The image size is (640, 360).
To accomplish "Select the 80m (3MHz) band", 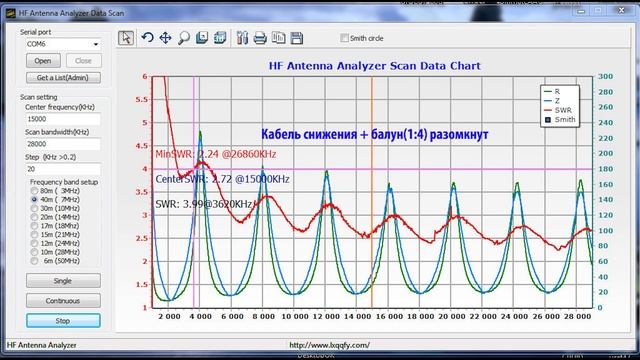I will (x=34, y=191).
